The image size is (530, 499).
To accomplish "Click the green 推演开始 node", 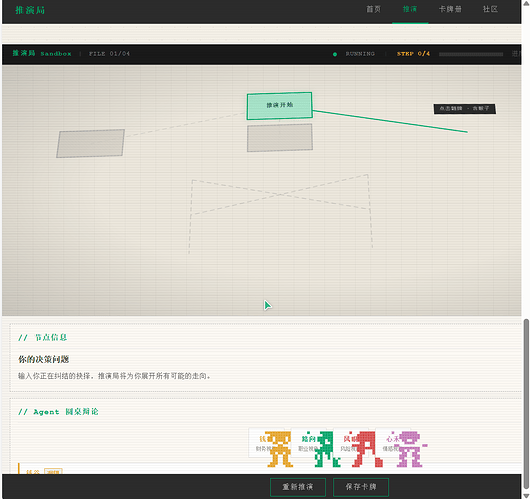I will click(280, 105).
